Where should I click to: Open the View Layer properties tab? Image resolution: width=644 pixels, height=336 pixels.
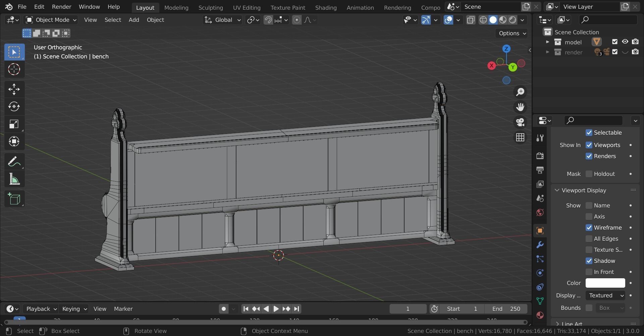point(540,184)
